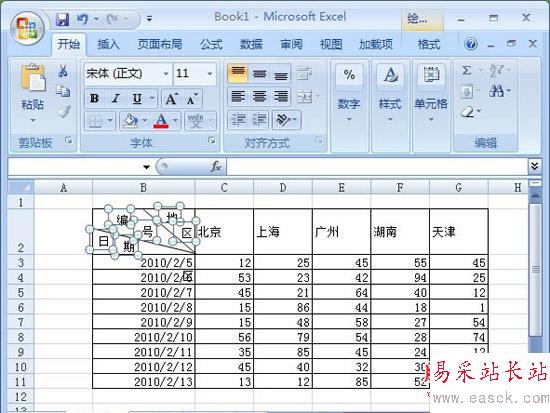The image size is (550, 413).
Task: Cut selection with the scissors icon
Action: point(63,71)
